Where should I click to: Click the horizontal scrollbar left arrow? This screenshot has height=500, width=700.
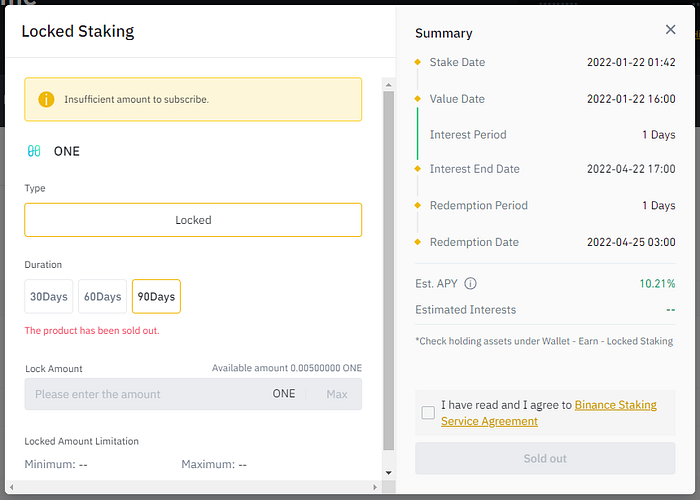(x=12, y=487)
